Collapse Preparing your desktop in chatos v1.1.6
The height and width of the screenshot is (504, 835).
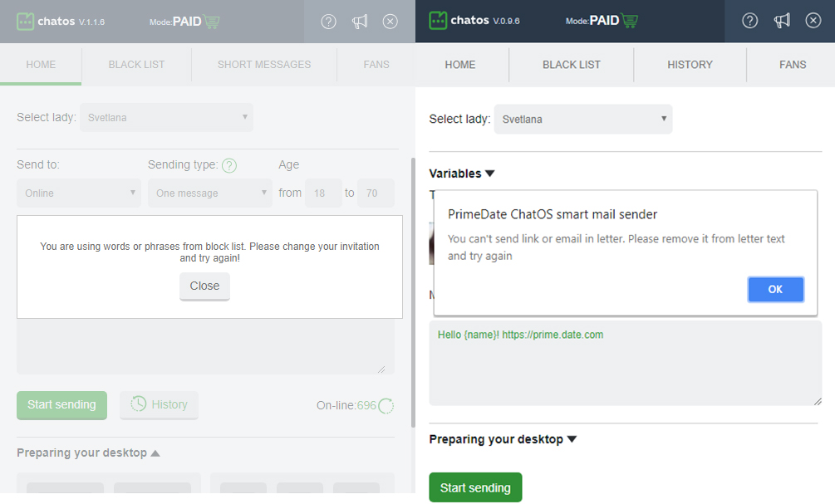88,453
